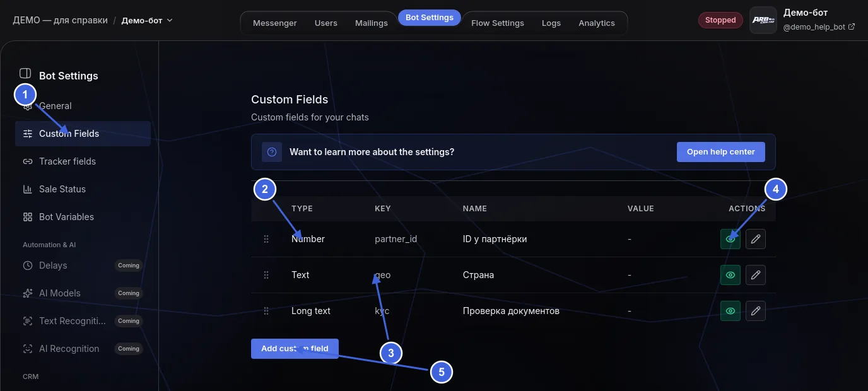Screen dimensions: 868x391
Task: Select Tracker fields in the sidebar
Action: [x=83, y=161]
